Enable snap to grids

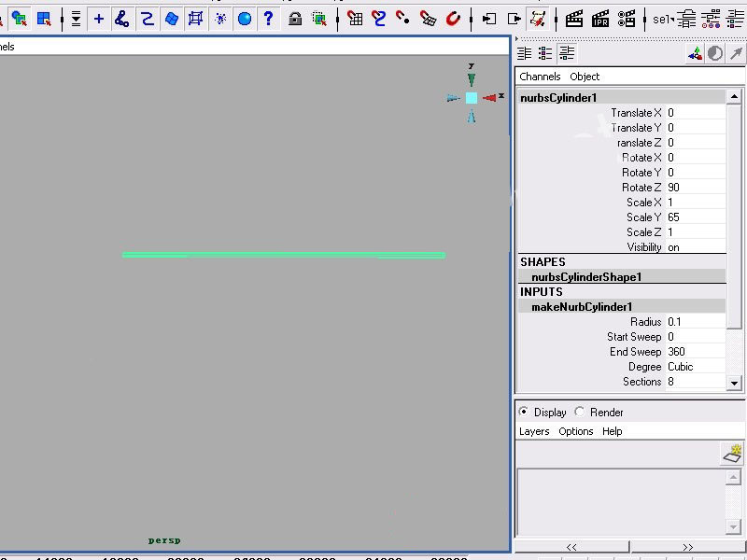(x=355, y=19)
